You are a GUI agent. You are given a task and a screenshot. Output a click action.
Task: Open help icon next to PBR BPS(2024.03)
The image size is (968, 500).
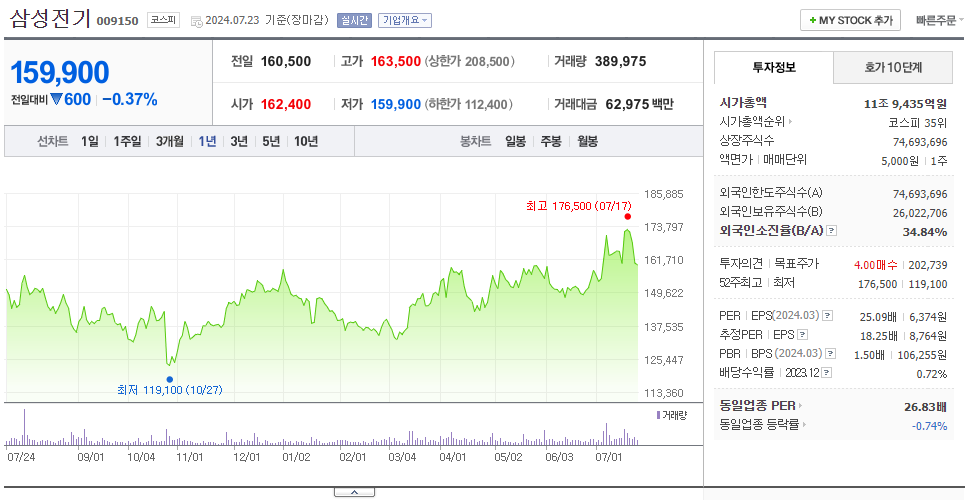831,354
